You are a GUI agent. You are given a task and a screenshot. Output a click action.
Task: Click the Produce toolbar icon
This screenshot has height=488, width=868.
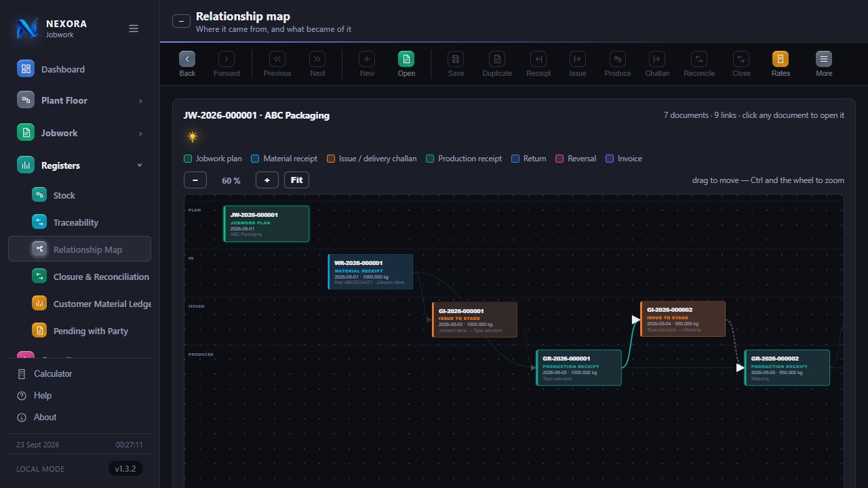(x=617, y=59)
